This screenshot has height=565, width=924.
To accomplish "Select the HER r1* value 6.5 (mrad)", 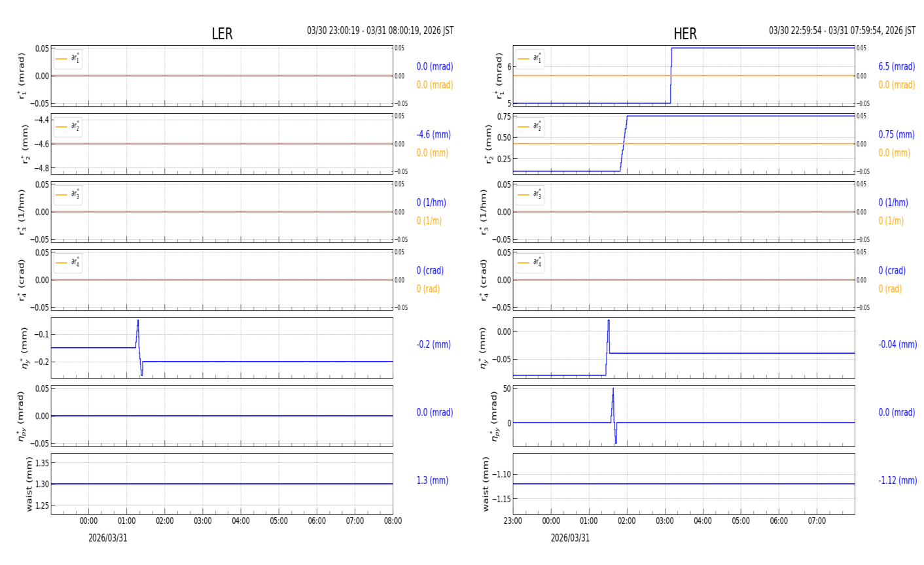I will point(897,67).
